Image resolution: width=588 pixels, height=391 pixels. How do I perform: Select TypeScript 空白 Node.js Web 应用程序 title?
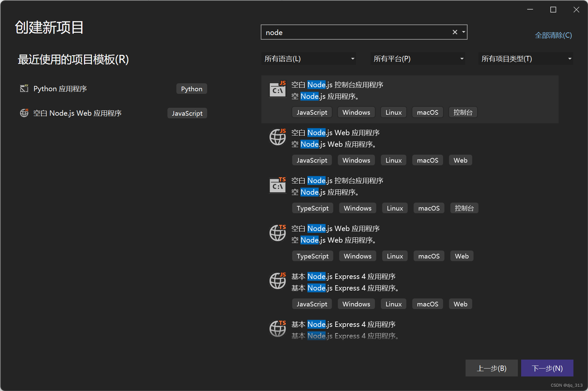[335, 228]
